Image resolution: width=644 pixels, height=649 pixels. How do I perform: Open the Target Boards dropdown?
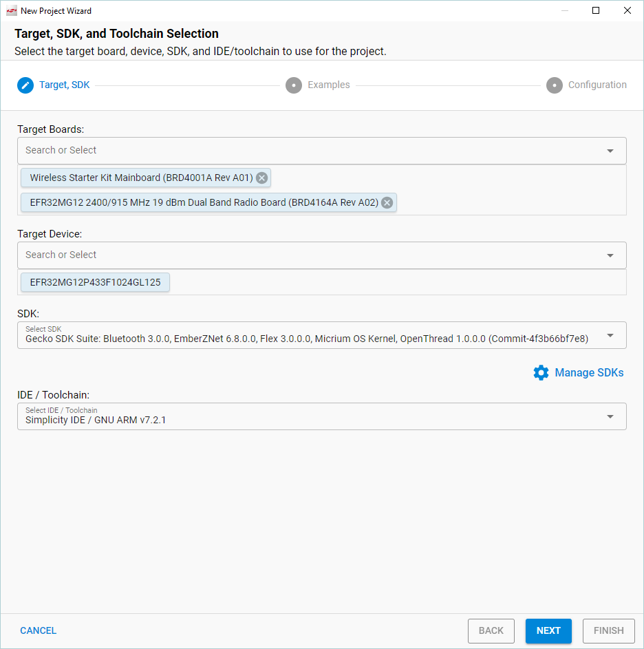[610, 150]
